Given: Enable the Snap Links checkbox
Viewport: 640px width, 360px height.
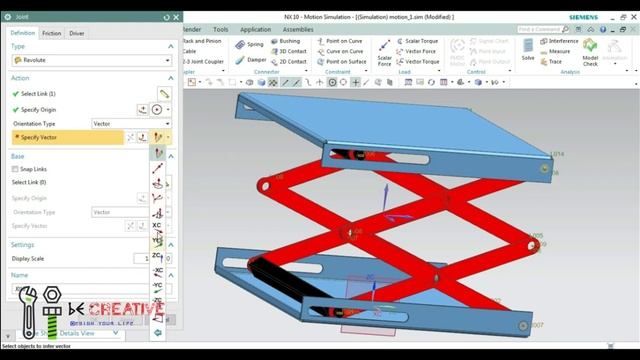Looking at the screenshot, I should point(15,169).
